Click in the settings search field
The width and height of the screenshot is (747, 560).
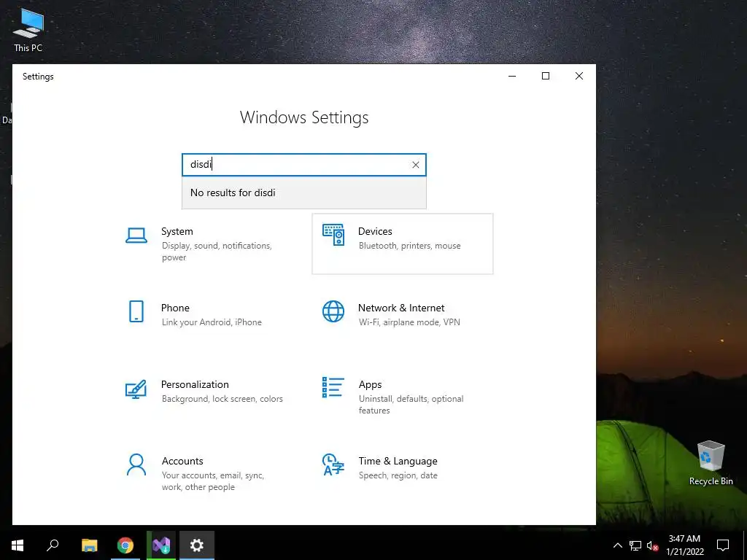pos(304,165)
